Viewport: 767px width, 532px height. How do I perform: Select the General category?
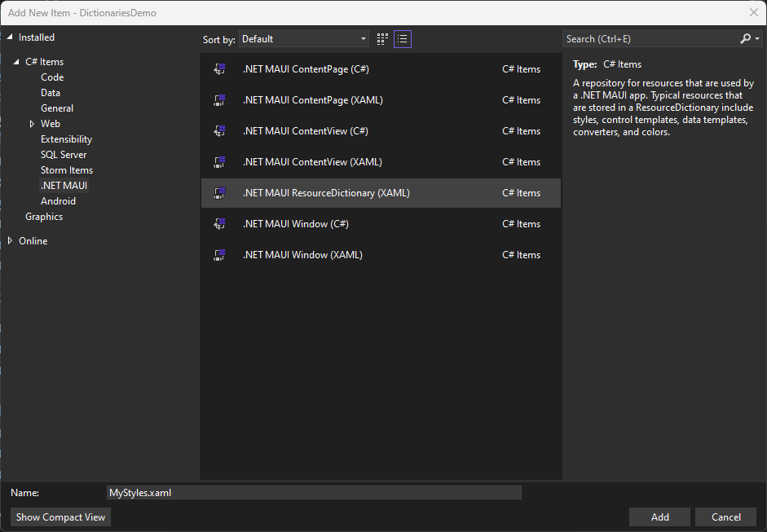pyautogui.click(x=57, y=108)
